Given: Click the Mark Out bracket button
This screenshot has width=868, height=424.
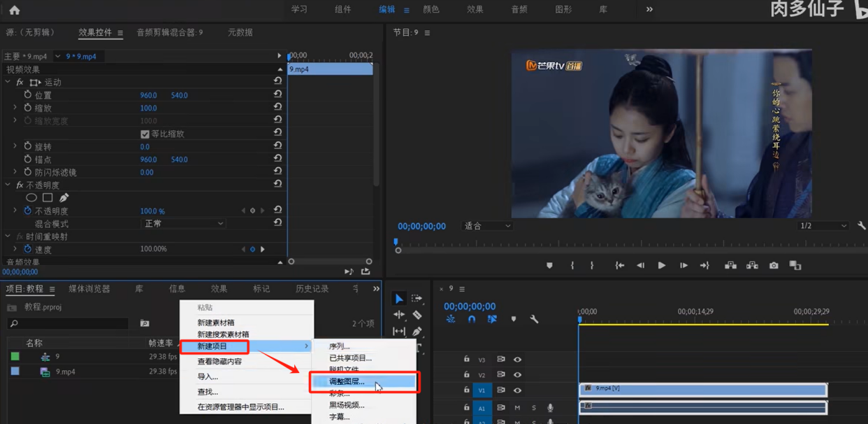Looking at the screenshot, I should 592,265.
